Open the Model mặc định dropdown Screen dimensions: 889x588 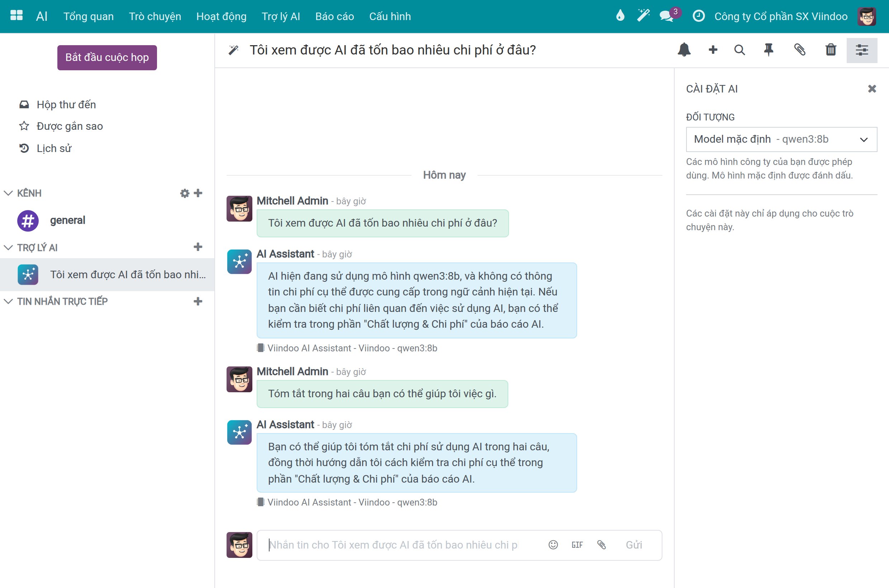(x=781, y=139)
